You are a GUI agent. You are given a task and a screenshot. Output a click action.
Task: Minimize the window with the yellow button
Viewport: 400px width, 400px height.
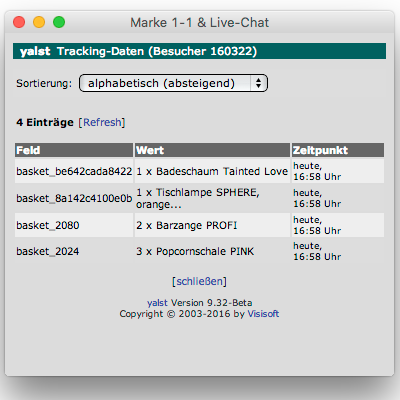(x=39, y=22)
